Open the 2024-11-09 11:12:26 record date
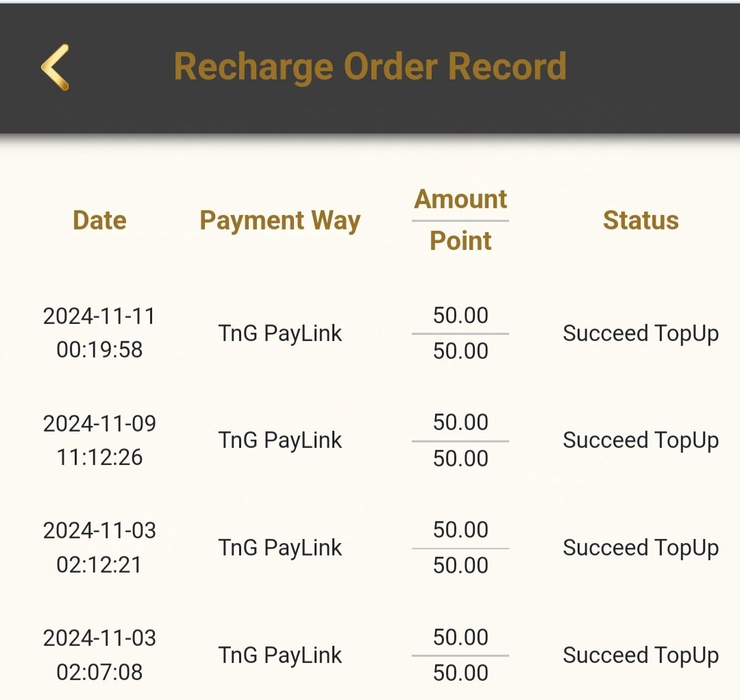This screenshot has height=700, width=740. (x=99, y=440)
